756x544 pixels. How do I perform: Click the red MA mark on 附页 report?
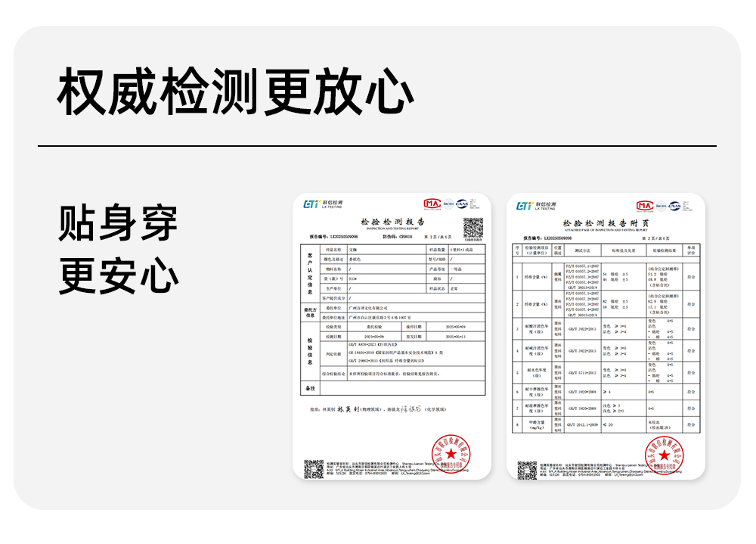click(x=645, y=206)
